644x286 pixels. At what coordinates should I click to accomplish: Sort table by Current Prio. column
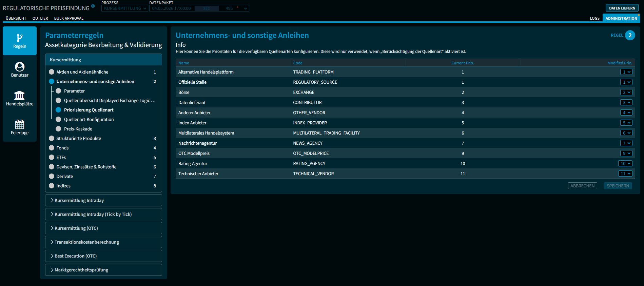(x=463, y=63)
